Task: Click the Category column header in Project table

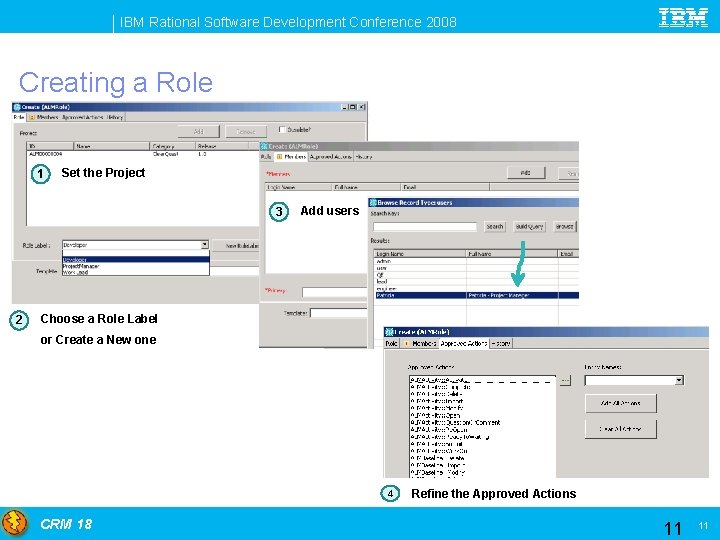Action: coord(173,146)
